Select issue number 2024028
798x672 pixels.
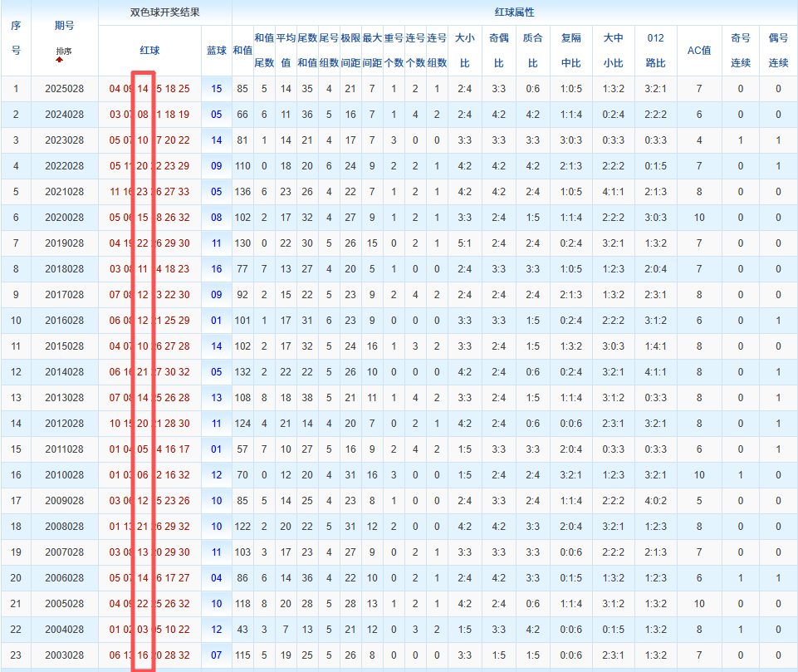(64, 115)
